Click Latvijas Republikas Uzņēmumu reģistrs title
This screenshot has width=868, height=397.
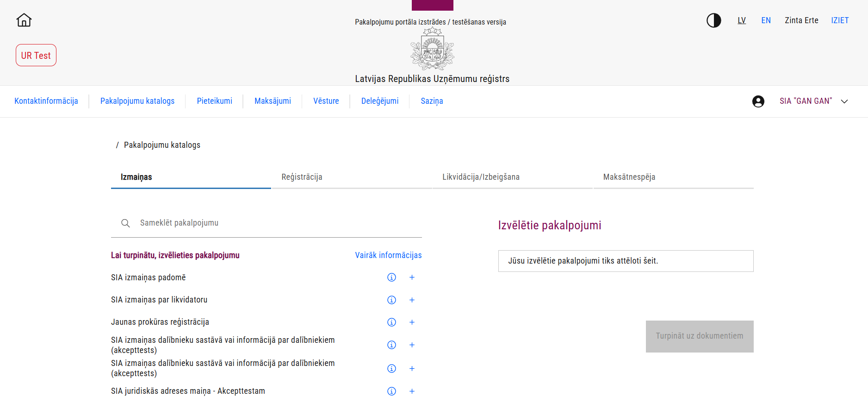pos(432,79)
